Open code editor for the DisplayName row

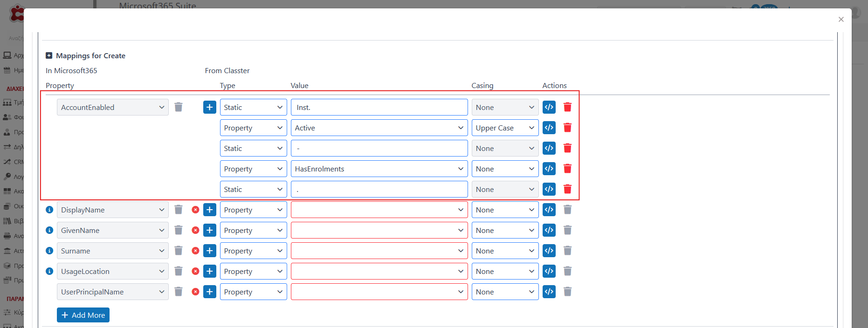coord(549,210)
